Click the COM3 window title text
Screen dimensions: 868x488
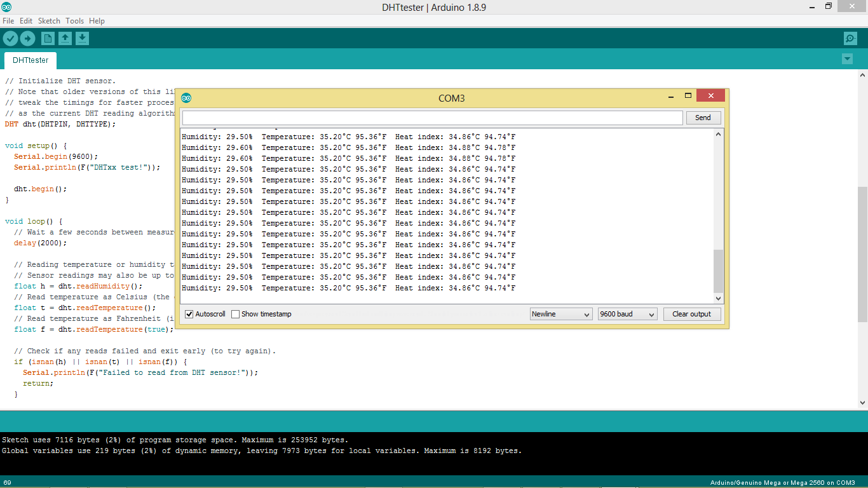coord(452,98)
